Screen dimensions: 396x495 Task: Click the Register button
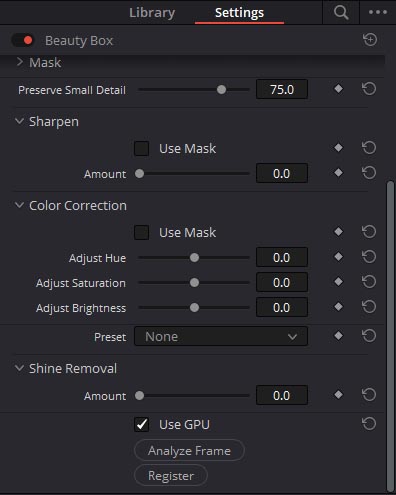click(171, 475)
